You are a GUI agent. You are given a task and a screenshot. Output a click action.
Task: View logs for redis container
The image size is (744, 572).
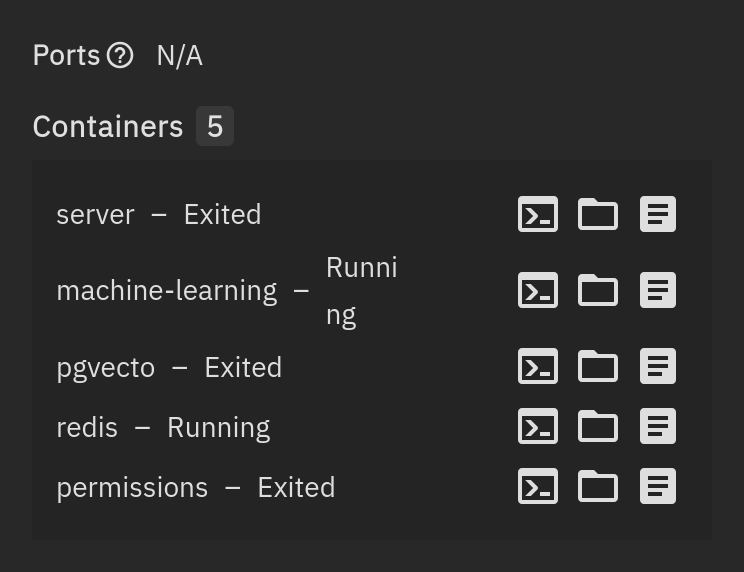[x=658, y=427]
